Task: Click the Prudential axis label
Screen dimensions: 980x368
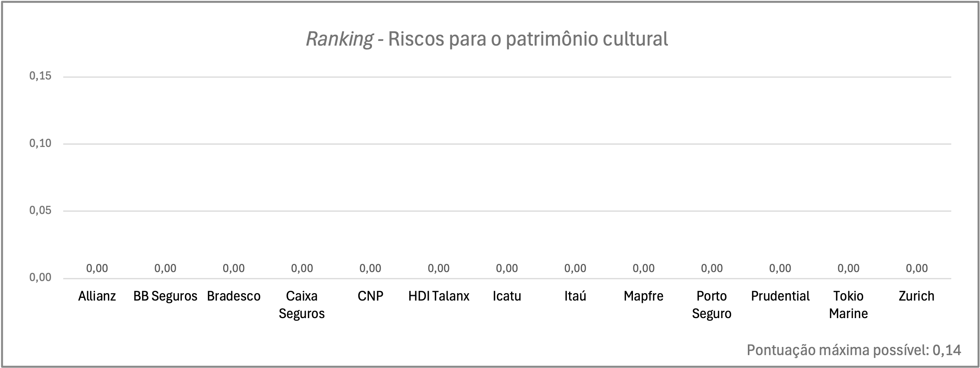Action: coord(780,296)
